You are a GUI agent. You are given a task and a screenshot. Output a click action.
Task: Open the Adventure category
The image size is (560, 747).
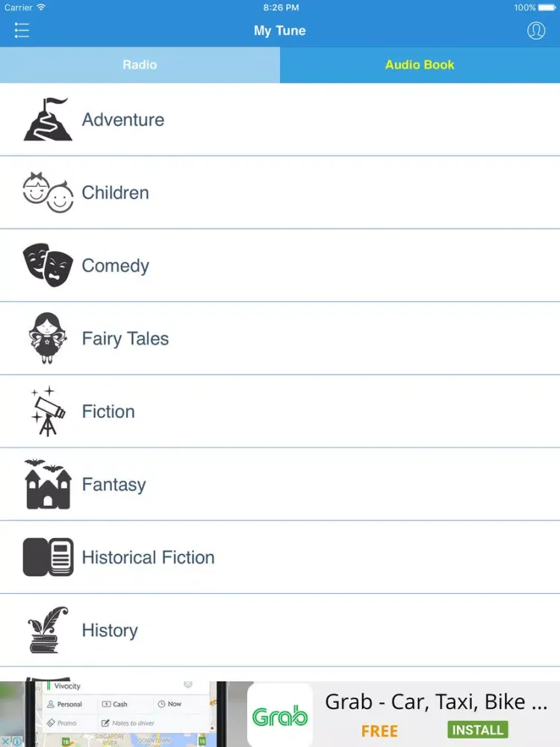pos(280,120)
